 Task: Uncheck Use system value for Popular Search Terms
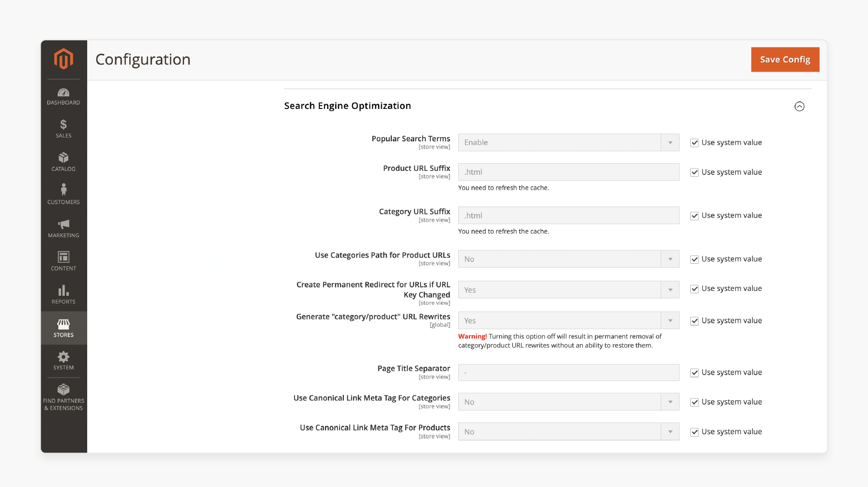click(694, 143)
